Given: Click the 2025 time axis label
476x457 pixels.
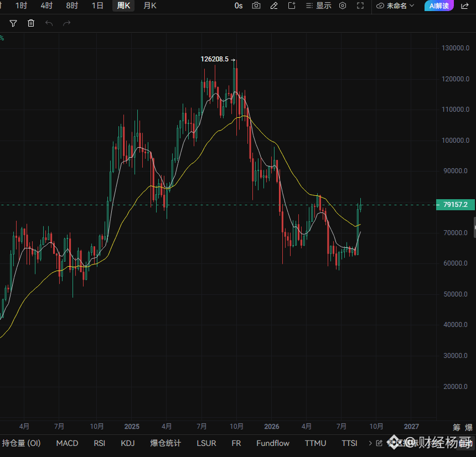Looking at the screenshot, I should click(x=132, y=427).
